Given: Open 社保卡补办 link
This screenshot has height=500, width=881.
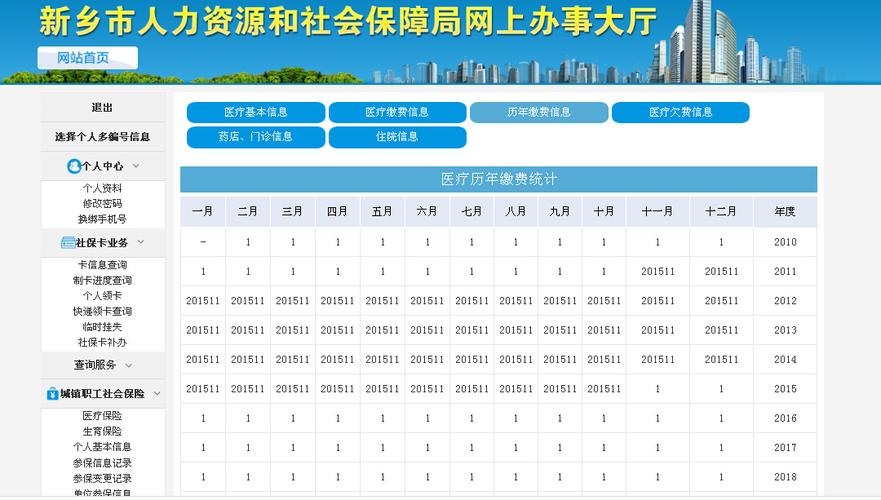Looking at the screenshot, I should coord(102,342).
